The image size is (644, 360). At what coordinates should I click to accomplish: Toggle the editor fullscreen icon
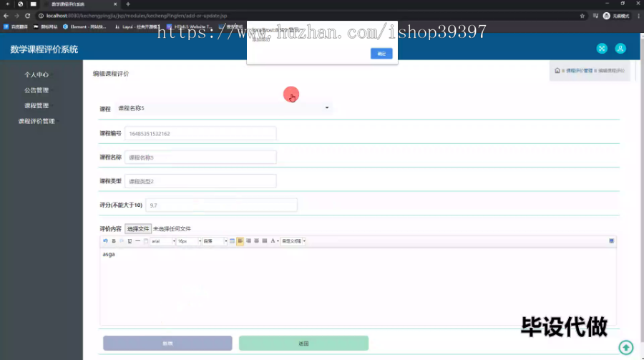611,241
